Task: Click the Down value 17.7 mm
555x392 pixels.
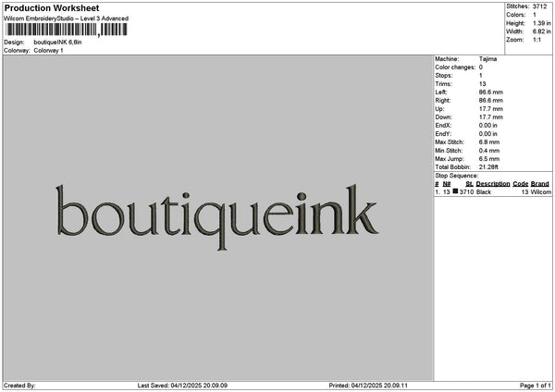Action: pos(490,117)
